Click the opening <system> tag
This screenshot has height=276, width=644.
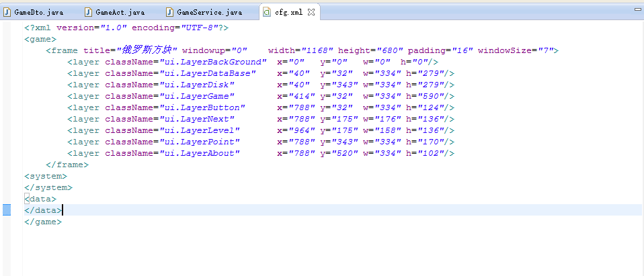46,177
